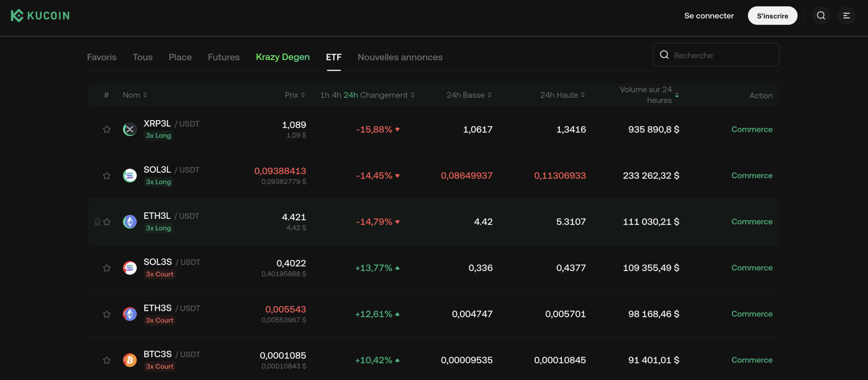868x380 pixels.
Task: Click the Ethereum coin icon next to ETH3L
Action: click(130, 221)
